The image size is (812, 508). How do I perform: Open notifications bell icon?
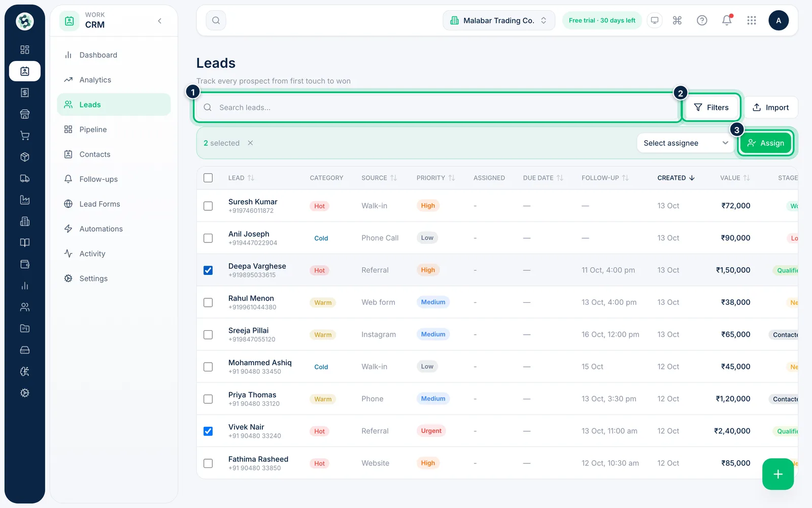[x=727, y=20]
